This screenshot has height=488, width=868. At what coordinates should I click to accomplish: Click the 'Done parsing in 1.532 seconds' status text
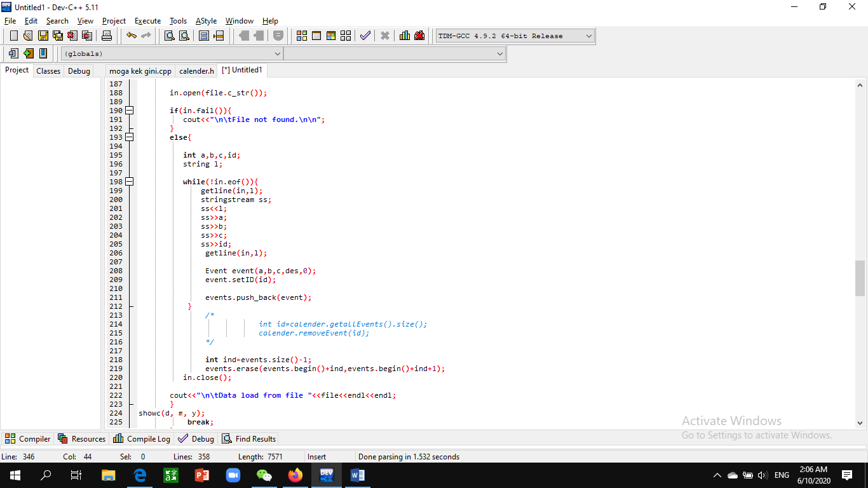point(409,456)
